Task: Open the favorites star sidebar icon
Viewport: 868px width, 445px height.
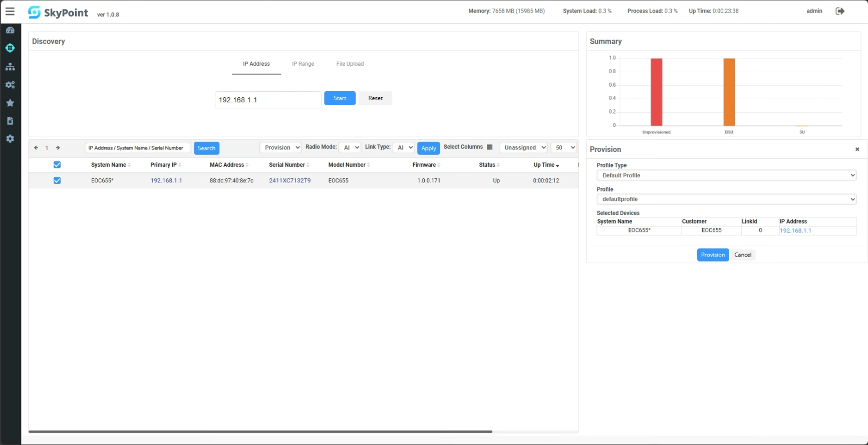Action: tap(10, 103)
